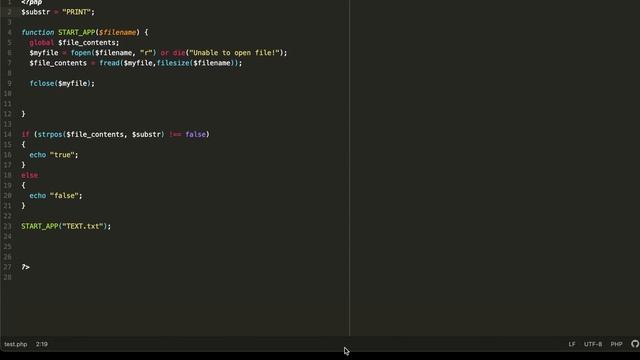This screenshot has height=360, width=640.
Task: Click the LF line ending selector
Action: click(572, 344)
